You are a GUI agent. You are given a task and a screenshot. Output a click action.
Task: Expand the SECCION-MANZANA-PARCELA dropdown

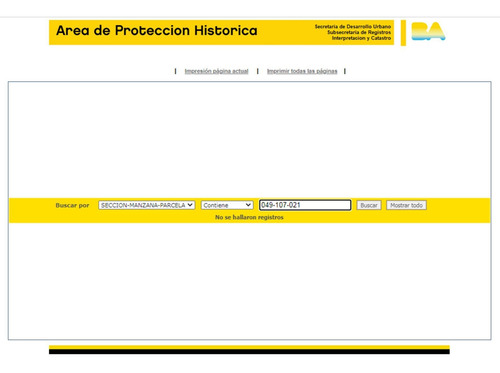point(147,205)
